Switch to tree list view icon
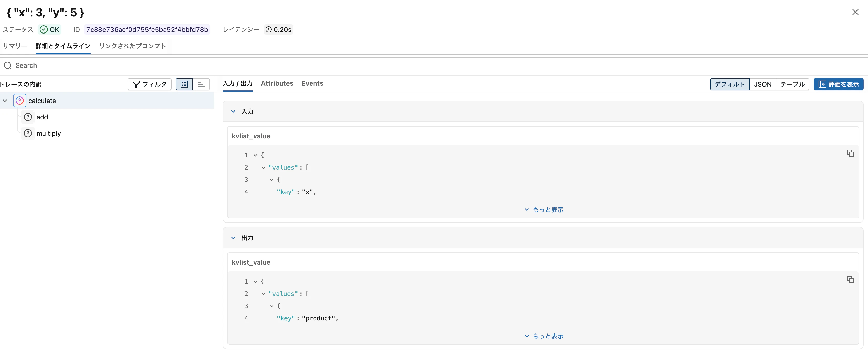Image resolution: width=868 pixels, height=355 pixels. [x=184, y=84]
